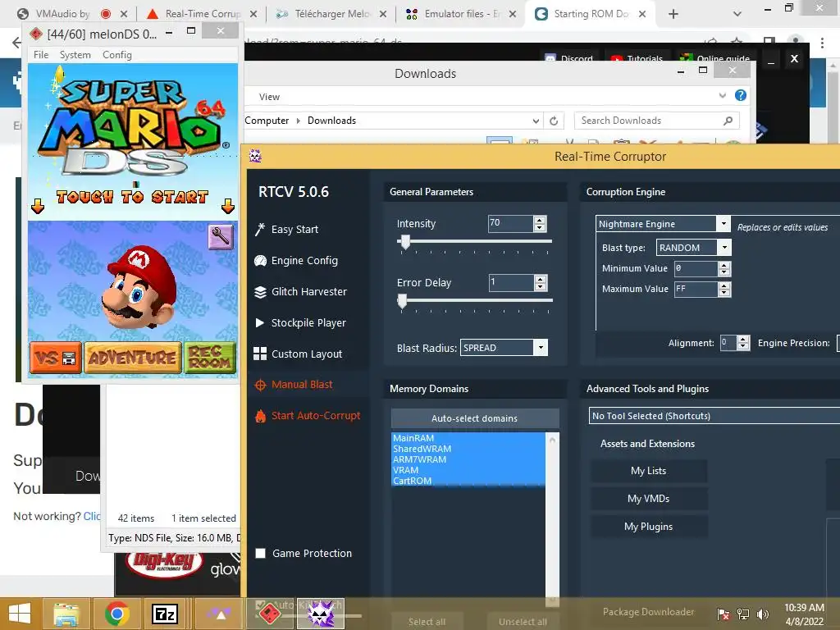
Task: Switch to the VMAudio Chrome tab
Action: pyautogui.click(x=71, y=14)
